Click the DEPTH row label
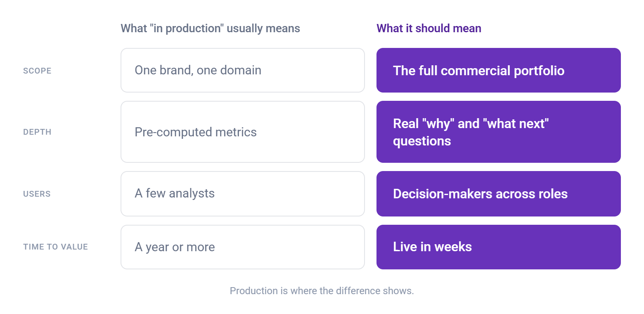Viewport: 644px width, 314px height. click(x=37, y=132)
